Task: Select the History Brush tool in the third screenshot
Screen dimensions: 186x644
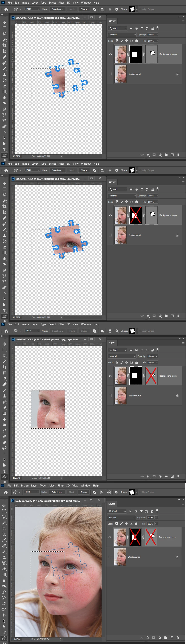Action: [4, 402]
